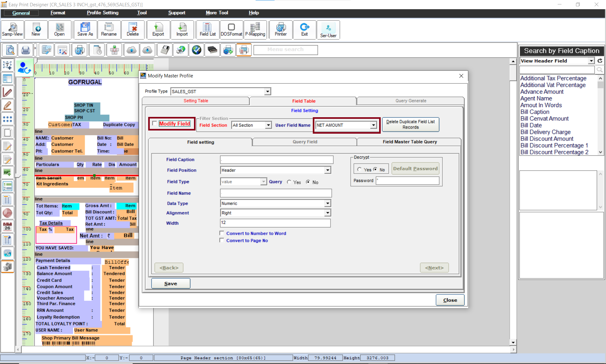This screenshot has width=606, height=364.
Task: Open the Profile Setting menu
Action: coord(102,13)
